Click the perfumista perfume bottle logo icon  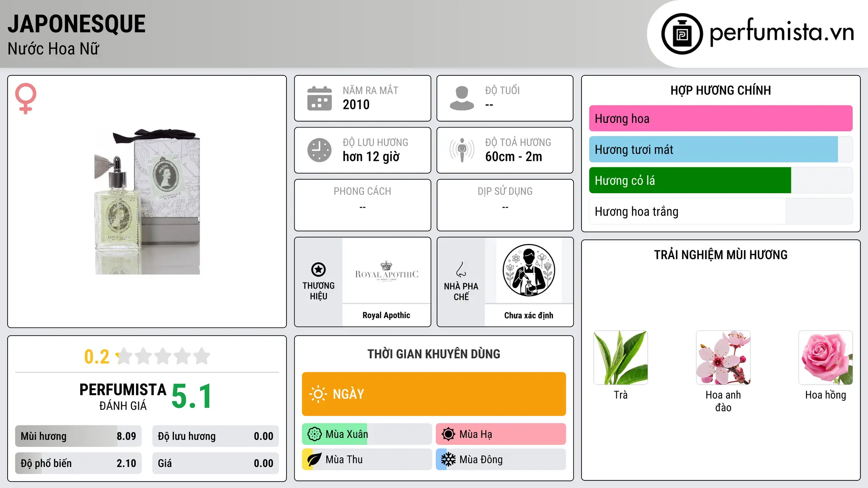tap(682, 34)
